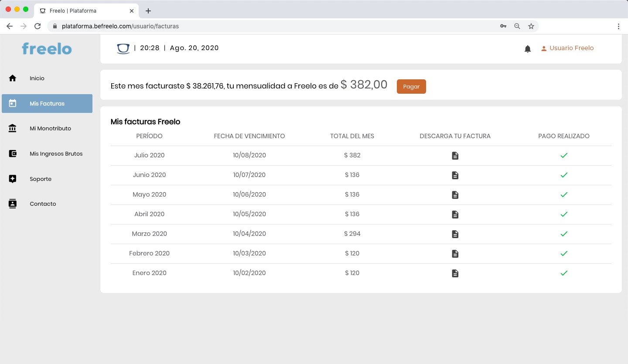Click the calendar icon beside Mis Facturas

pos(13,103)
